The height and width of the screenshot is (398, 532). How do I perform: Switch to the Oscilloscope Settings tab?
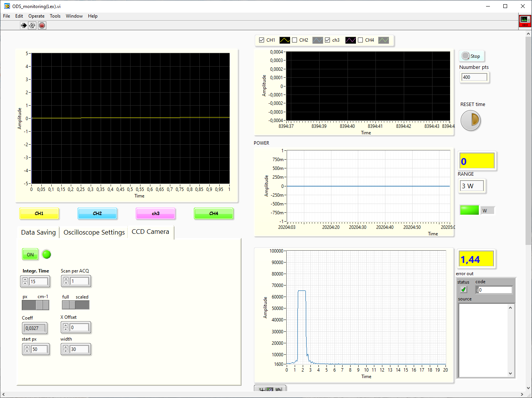(x=94, y=232)
